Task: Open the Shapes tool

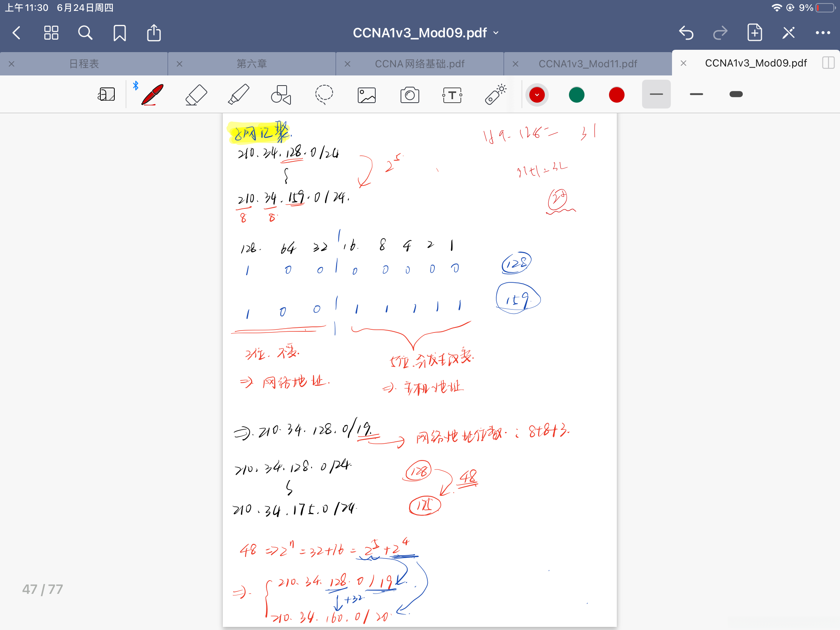Action: coord(281,94)
